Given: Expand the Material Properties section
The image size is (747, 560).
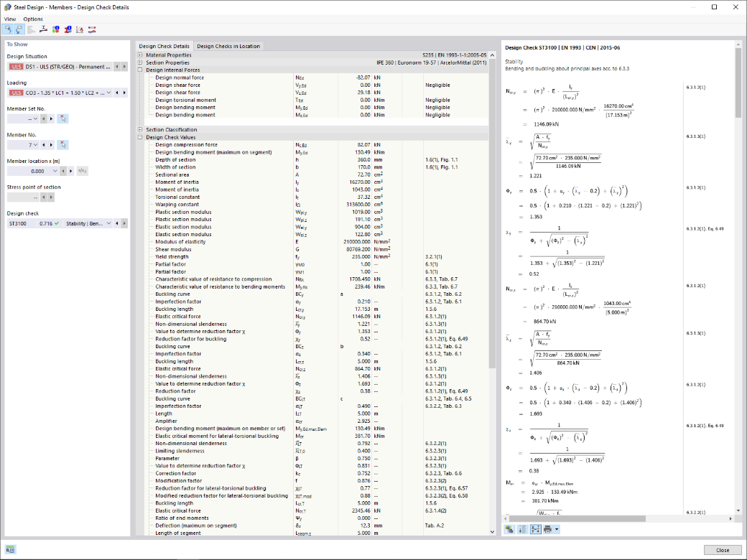Looking at the screenshot, I should click(140, 55).
